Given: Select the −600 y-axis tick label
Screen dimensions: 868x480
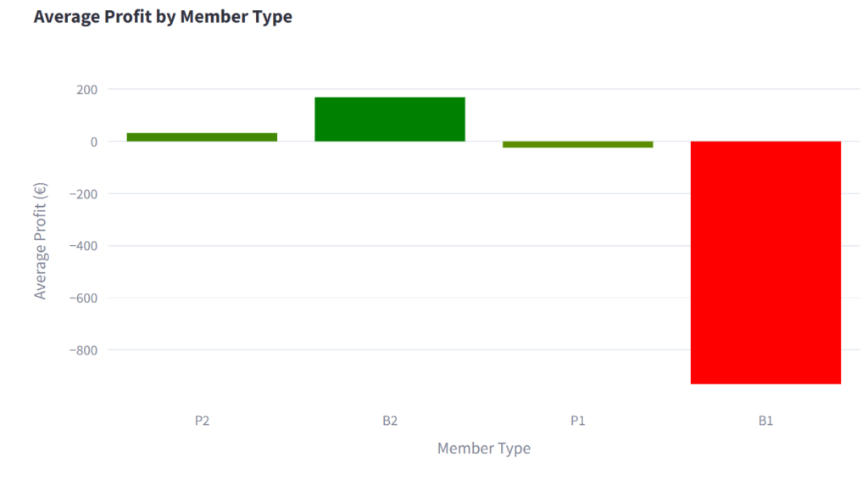Looking at the screenshot, I should [82, 299].
